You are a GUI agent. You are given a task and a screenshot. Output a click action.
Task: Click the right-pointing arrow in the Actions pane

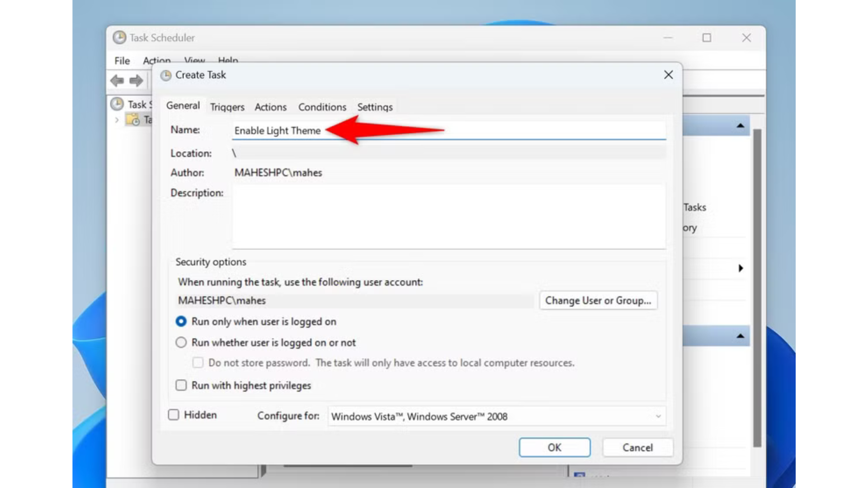(x=740, y=268)
